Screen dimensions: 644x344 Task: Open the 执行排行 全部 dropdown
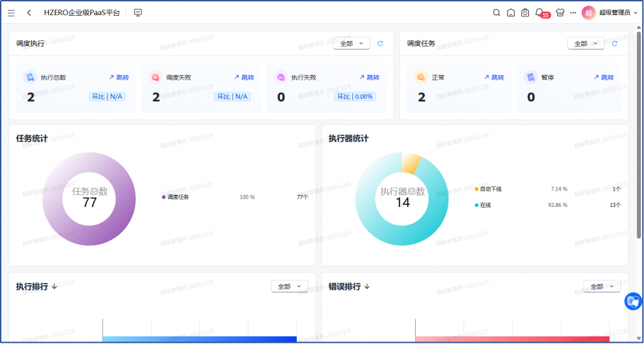tap(289, 286)
